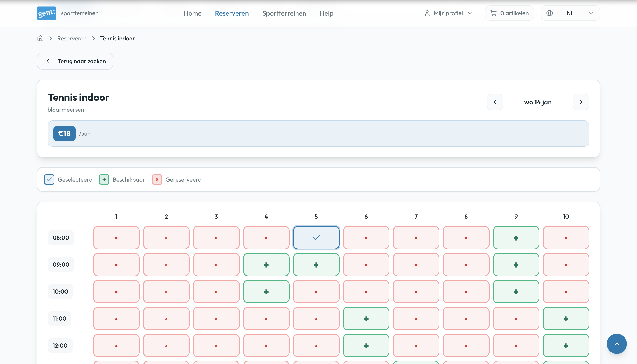Click the gent: sportterreinen logo
This screenshot has width=637, height=364.
68,13
